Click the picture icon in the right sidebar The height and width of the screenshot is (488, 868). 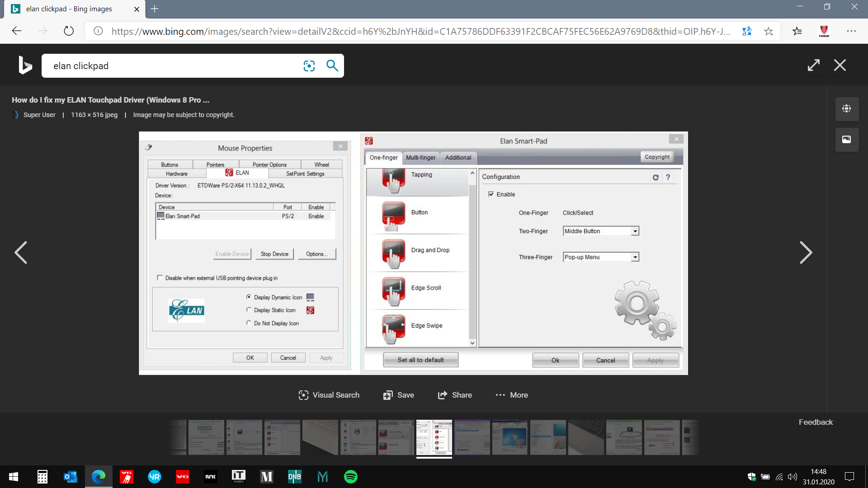click(x=847, y=140)
